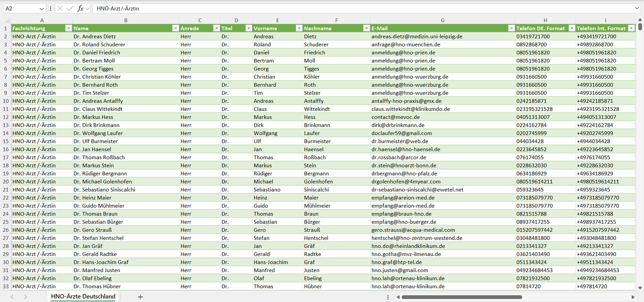Open filter dropdown for E-Mail column
The height and width of the screenshot is (302, 644).
(511, 28)
